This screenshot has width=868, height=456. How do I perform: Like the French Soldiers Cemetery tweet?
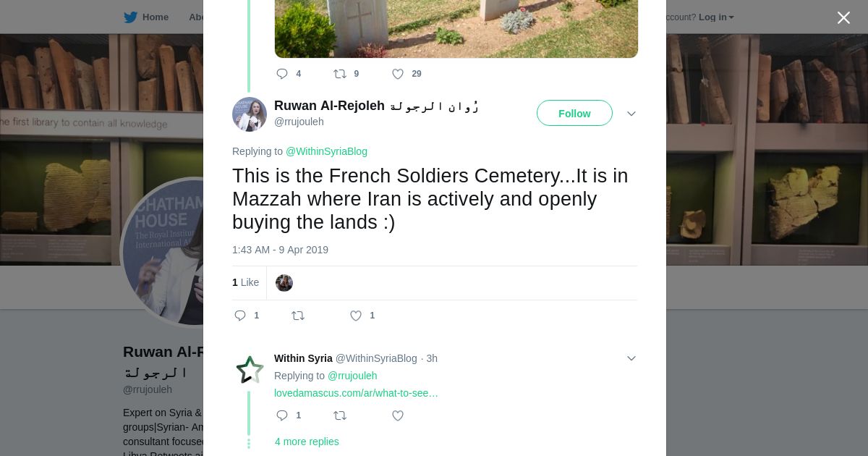click(x=356, y=316)
